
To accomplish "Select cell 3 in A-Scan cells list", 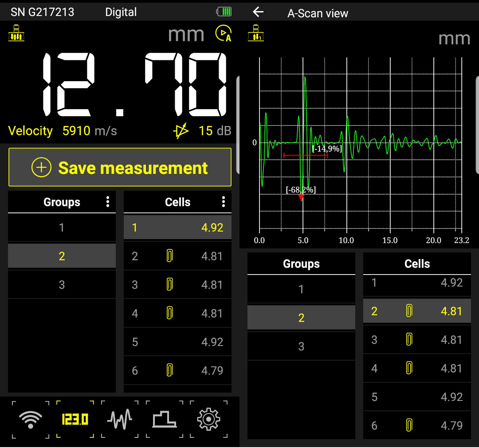I will point(417,340).
